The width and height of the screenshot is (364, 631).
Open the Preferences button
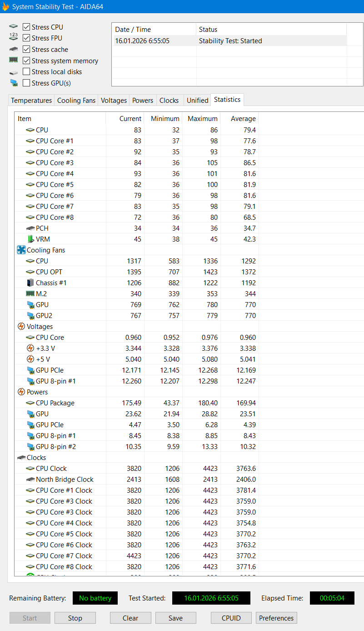pos(276,618)
